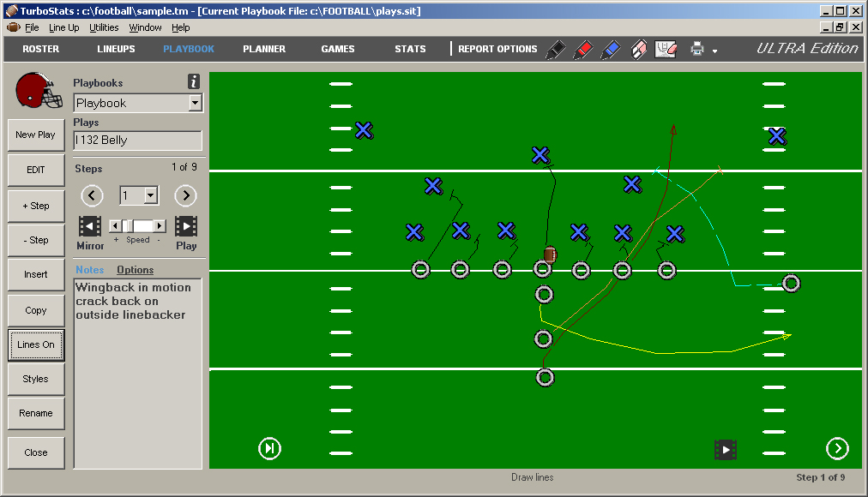Select the quarterback circle behind center

(x=544, y=295)
